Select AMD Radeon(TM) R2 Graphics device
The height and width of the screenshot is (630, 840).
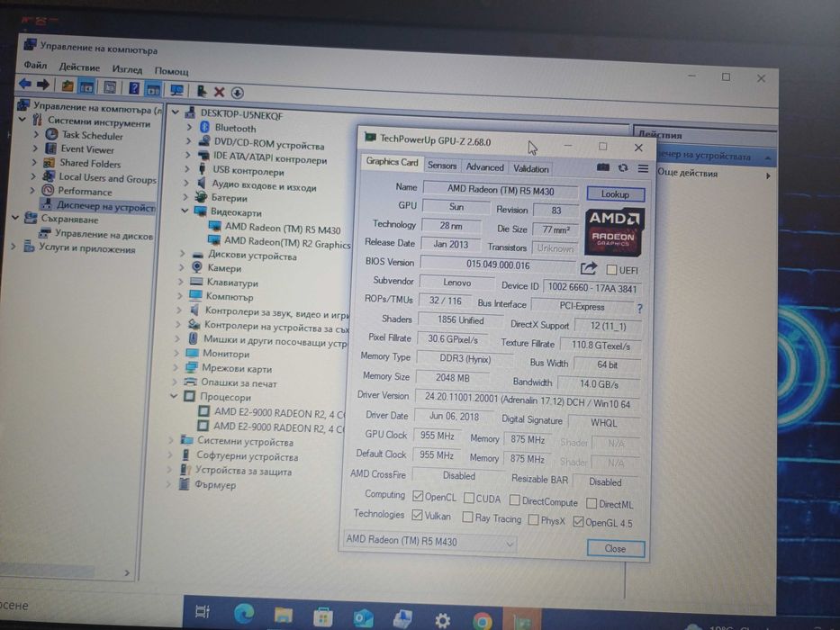287,243
